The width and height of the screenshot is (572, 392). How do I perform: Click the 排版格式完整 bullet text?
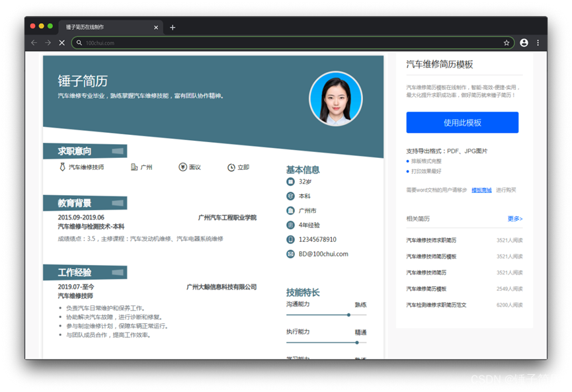coord(426,161)
